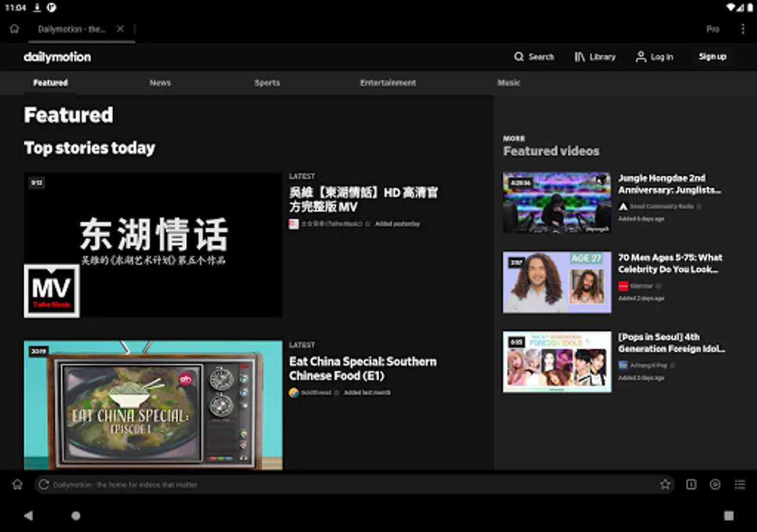Click the home icon left of address bar
This screenshot has width=757, height=532.
pos(17,485)
